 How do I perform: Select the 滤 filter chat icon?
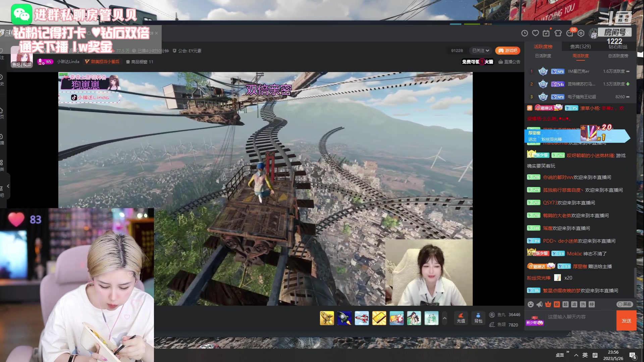tap(574, 304)
